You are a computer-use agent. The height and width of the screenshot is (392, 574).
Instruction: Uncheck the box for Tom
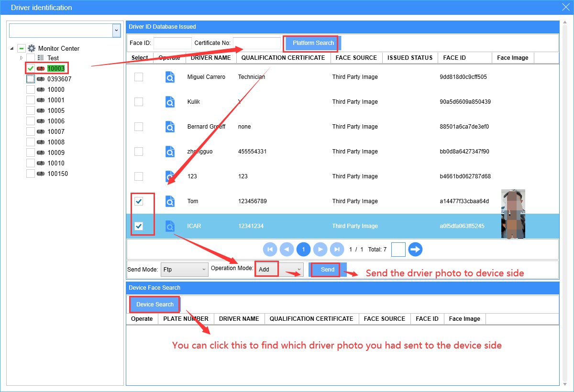coord(138,201)
